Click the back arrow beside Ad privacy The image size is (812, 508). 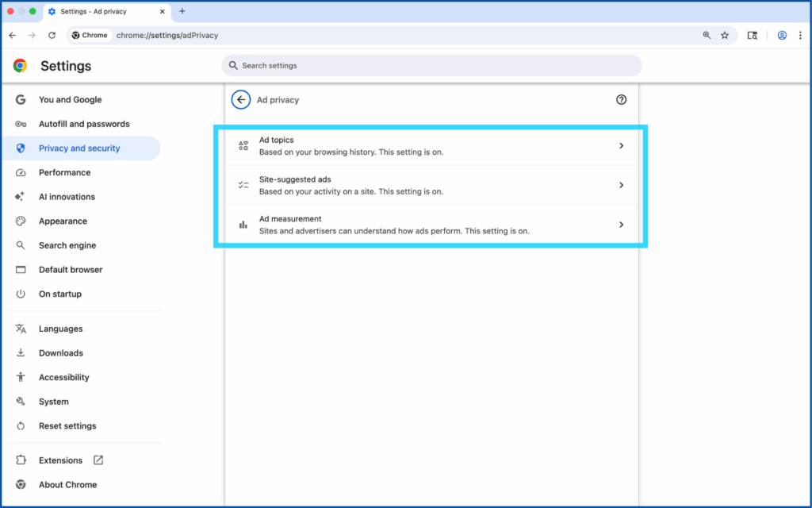(x=241, y=100)
